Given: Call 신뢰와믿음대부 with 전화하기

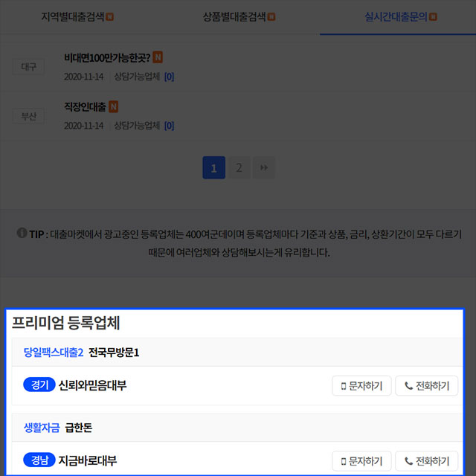Looking at the screenshot, I should pyautogui.click(x=426, y=386).
